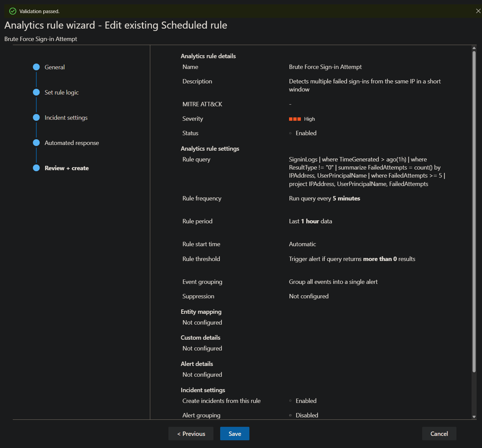Click 'Group all events into a single alert'
482x448 pixels.
click(x=333, y=282)
